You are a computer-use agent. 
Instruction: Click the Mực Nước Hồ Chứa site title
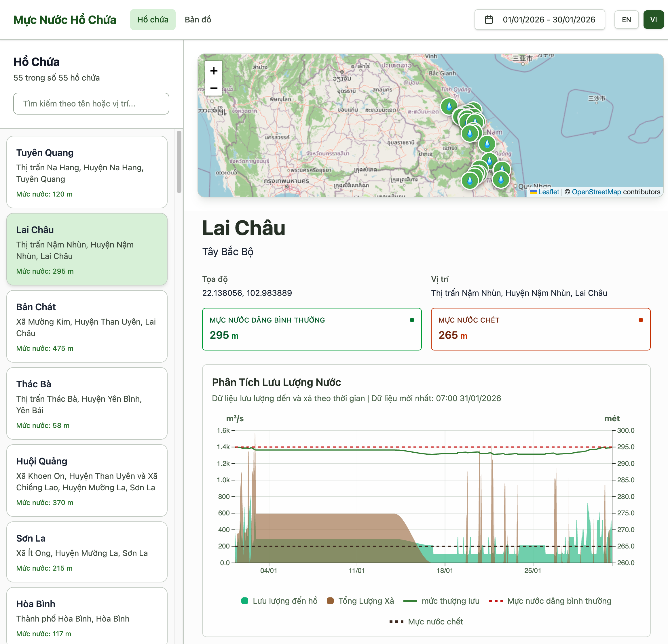tap(65, 20)
